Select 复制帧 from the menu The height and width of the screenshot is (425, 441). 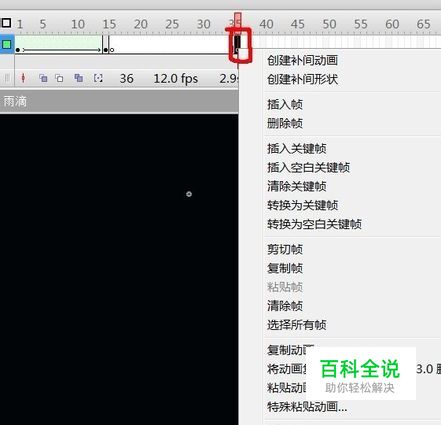pos(285,268)
